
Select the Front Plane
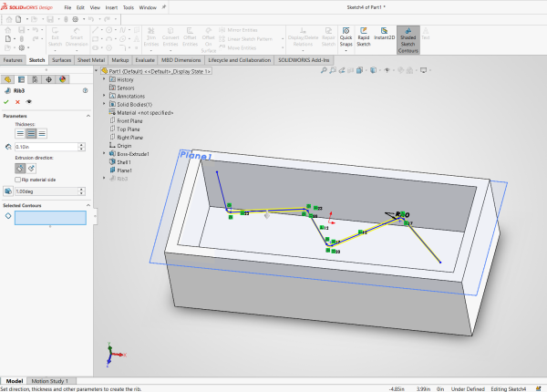[x=126, y=120]
